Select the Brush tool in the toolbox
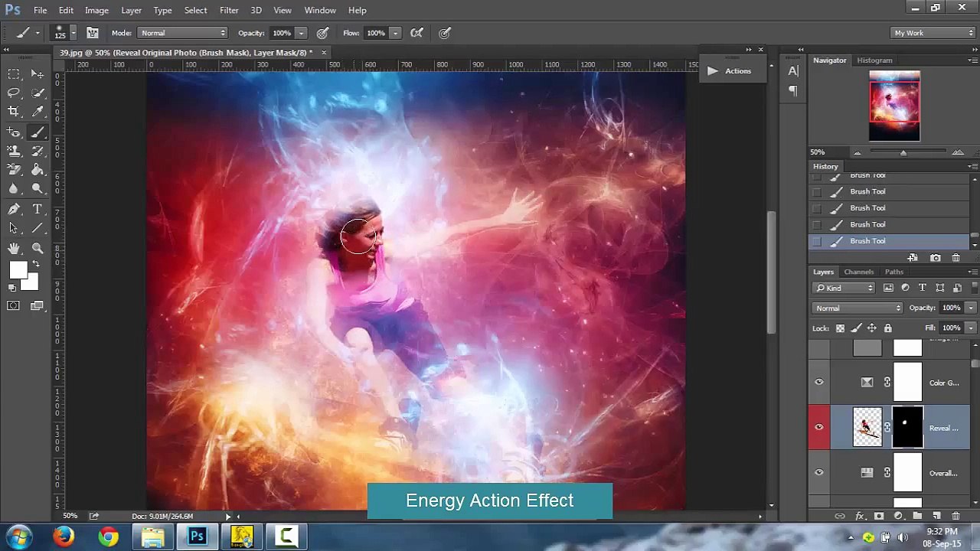 (x=37, y=132)
